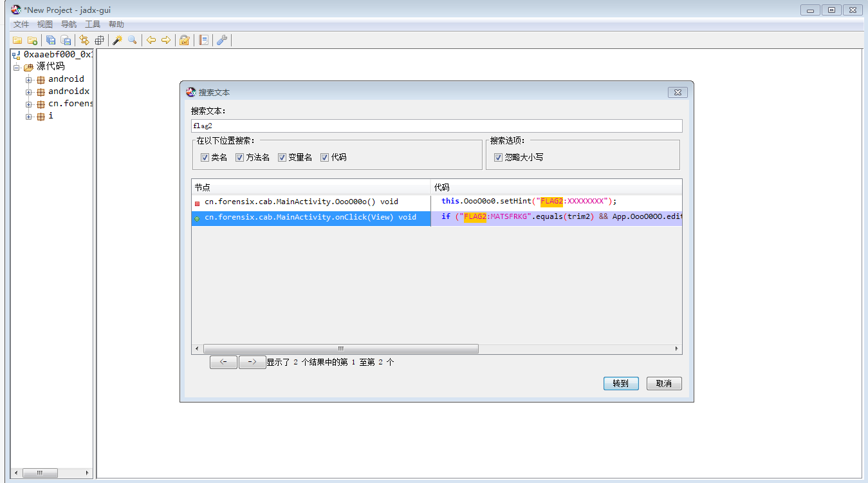This screenshot has height=483, width=868.
Task: Click the results scrollbar left arrow
Action: (x=197, y=348)
